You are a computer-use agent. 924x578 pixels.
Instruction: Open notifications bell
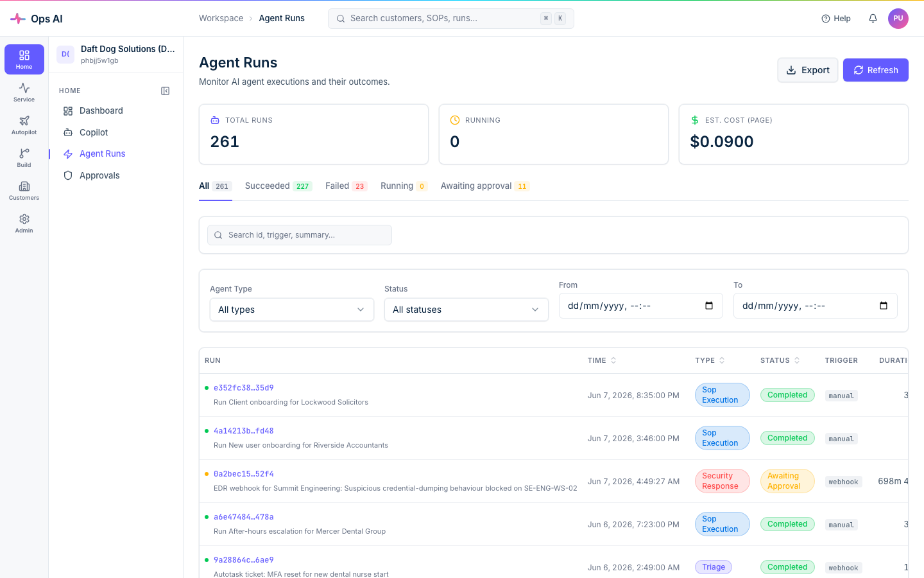point(873,19)
